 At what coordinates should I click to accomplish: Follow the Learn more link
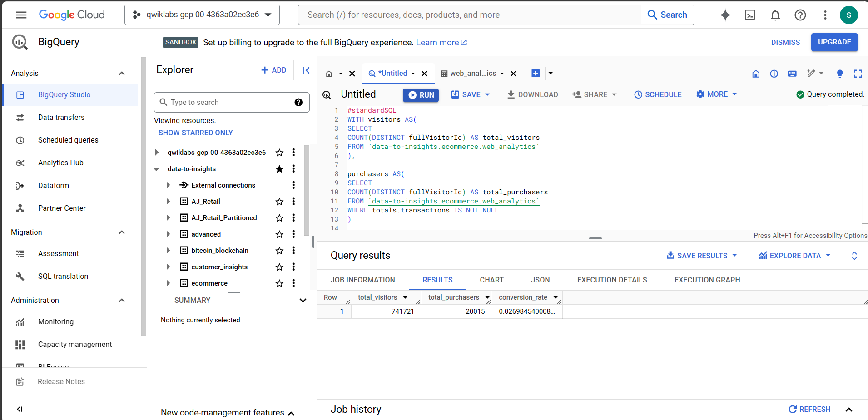(x=441, y=43)
